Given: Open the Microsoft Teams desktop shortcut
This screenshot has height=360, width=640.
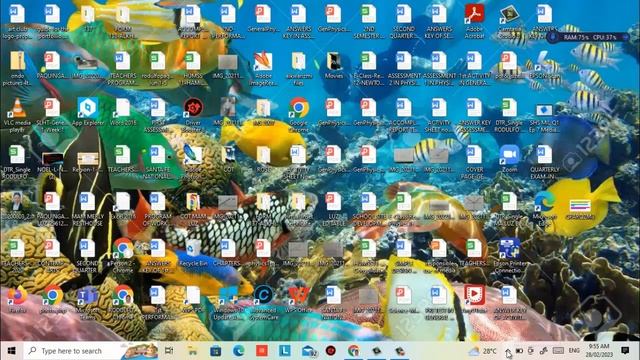Looking at the screenshot, I should click(x=87, y=303).
